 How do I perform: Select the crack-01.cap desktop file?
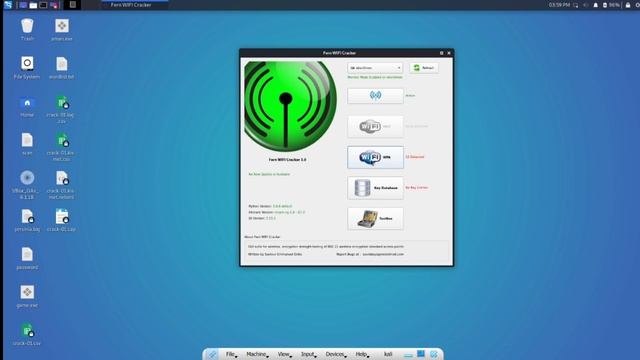pos(62,220)
